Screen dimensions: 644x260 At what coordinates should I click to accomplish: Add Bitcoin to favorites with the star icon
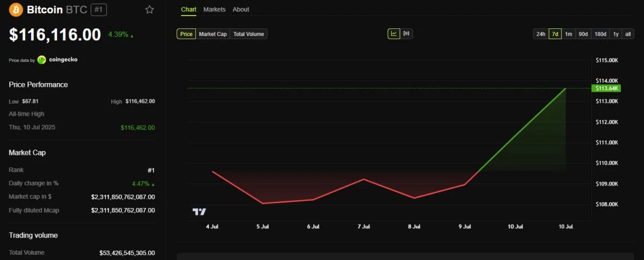tap(149, 10)
